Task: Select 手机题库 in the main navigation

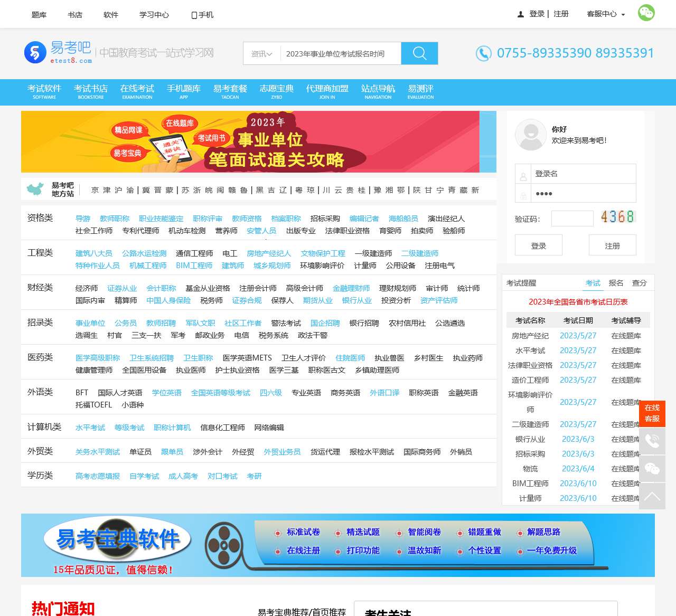Action: click(x=183, y=92)
